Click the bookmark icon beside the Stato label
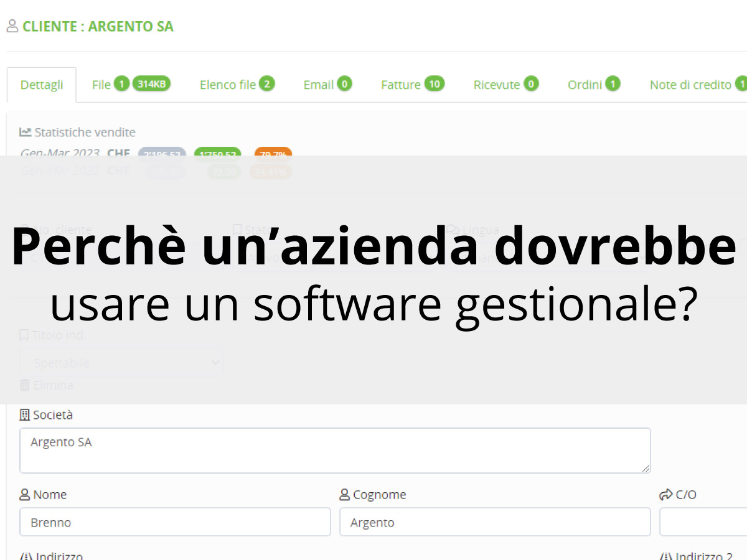 238,230
